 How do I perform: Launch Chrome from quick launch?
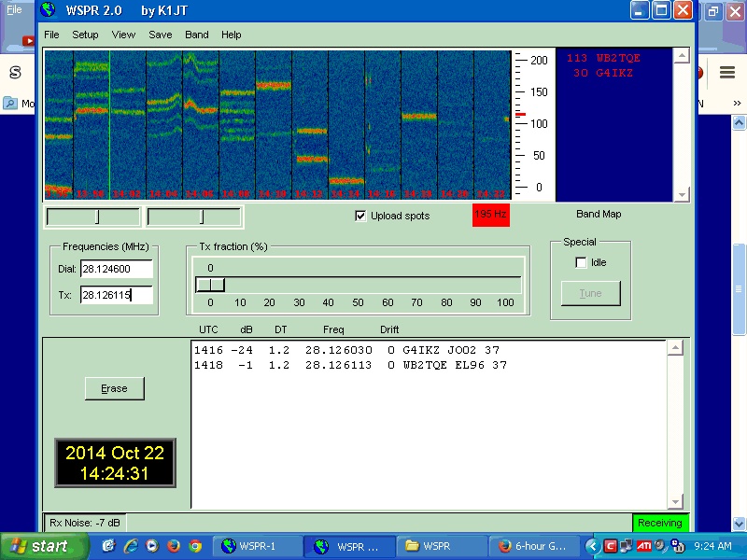(x=195, y=546)
